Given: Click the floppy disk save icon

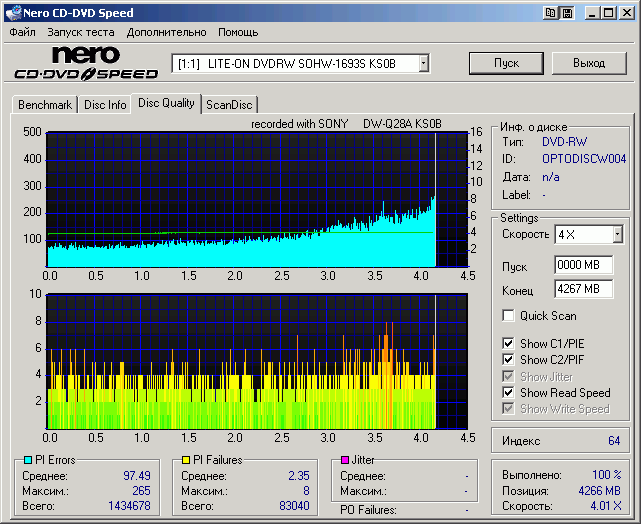Looking at the screenshot, I should tap(567, 13).
